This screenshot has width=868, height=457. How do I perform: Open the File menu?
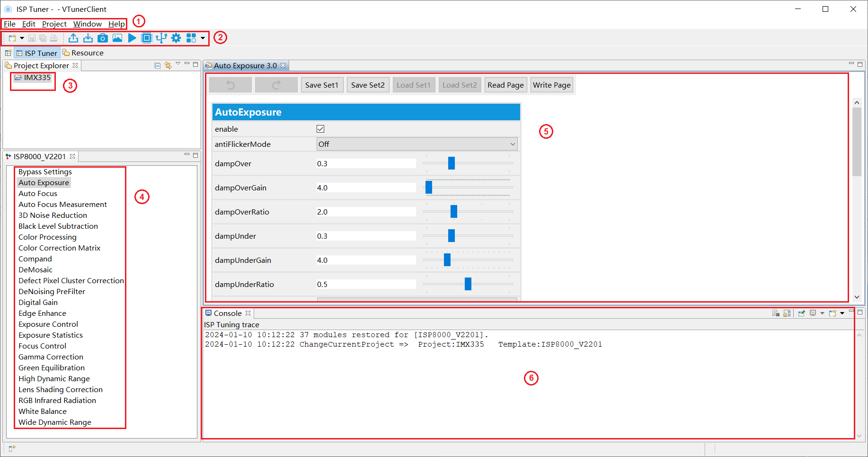(x=9, y=24)
